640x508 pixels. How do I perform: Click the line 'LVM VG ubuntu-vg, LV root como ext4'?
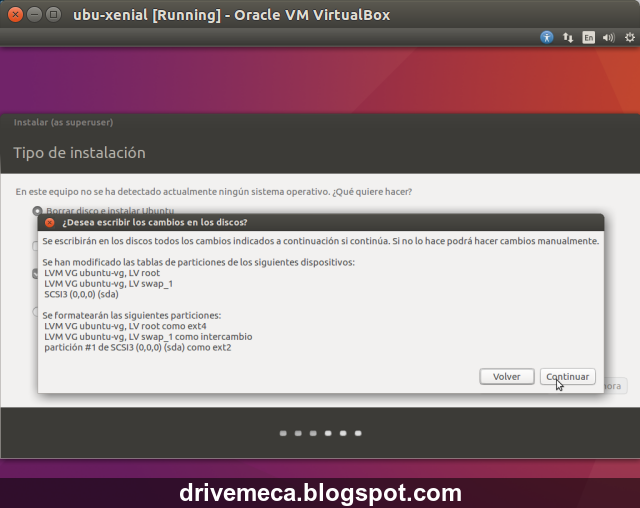click(x=125, y=326)
